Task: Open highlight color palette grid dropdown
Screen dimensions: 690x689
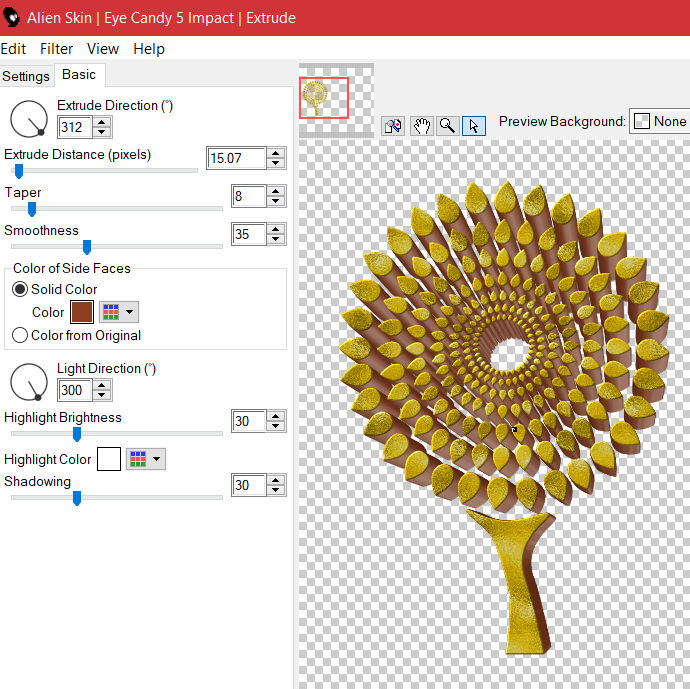Action: pyautogui.click(x=146, y=459)
